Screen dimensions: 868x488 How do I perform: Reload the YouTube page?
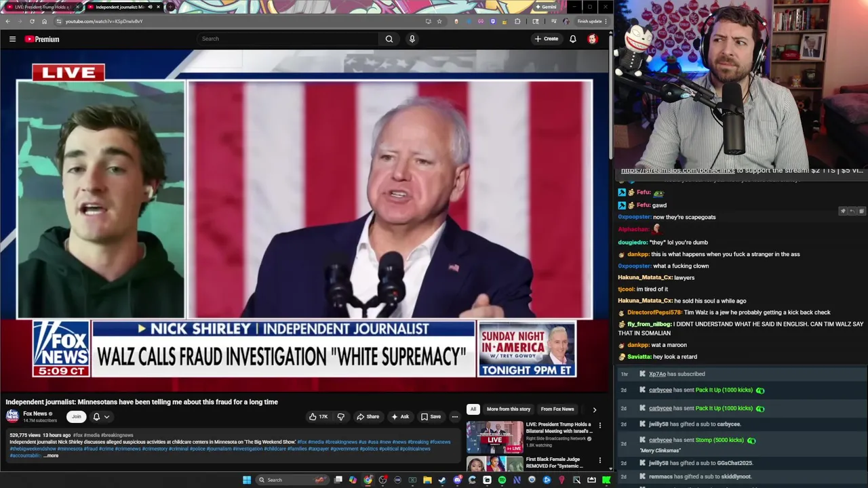coord(32,21)
